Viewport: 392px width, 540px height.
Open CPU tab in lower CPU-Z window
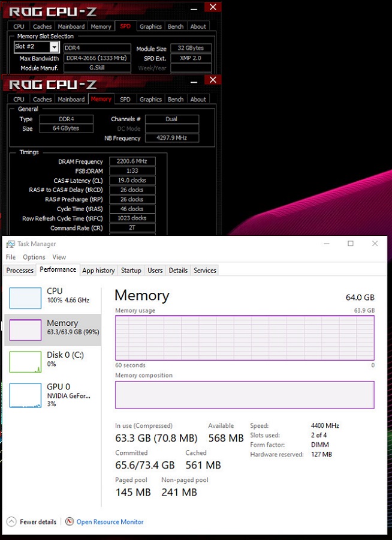tap(19, 99)
